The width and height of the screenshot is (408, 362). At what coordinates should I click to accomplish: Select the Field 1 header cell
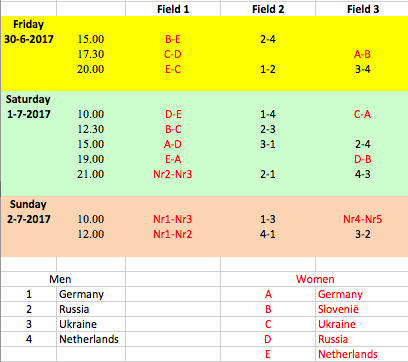(x=173, y=9)
